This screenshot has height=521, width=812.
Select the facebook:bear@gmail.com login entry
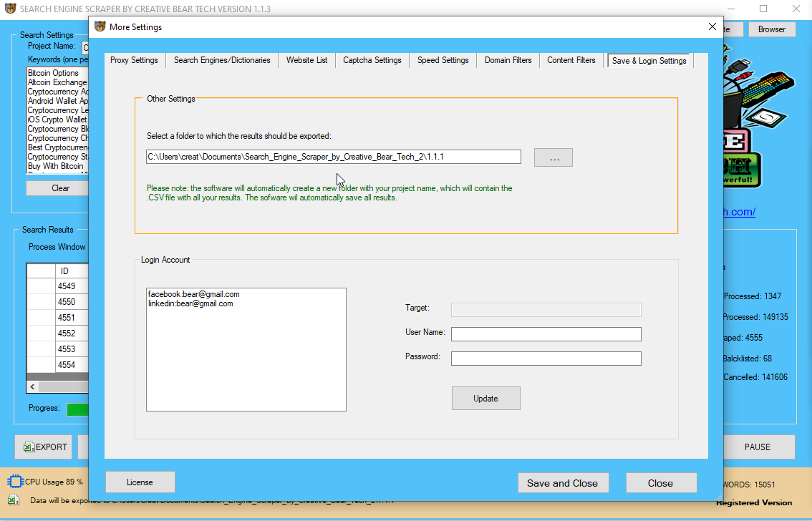(193, 293)
